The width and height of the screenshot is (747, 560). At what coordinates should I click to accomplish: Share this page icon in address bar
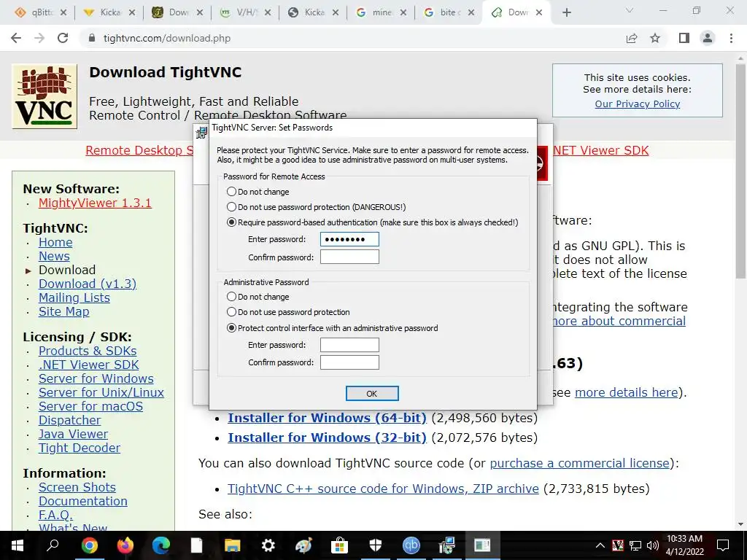(x=632, y=38)
